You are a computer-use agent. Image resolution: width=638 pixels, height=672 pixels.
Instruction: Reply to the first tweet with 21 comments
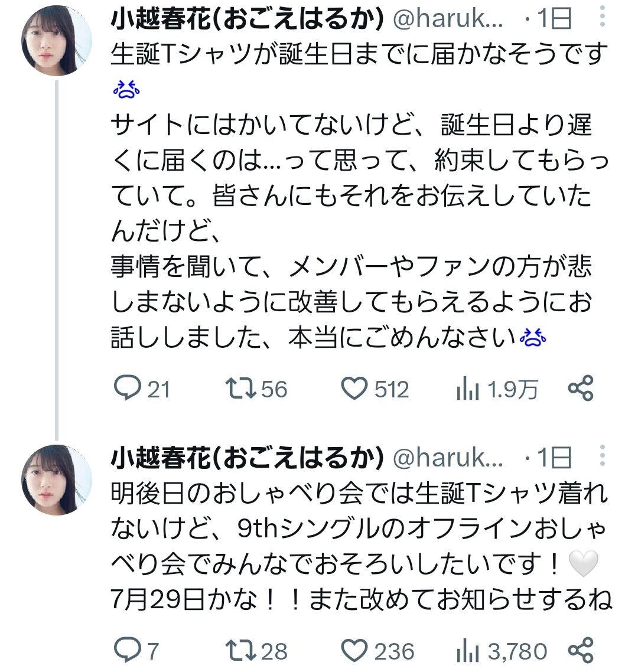tap(125, 389)
